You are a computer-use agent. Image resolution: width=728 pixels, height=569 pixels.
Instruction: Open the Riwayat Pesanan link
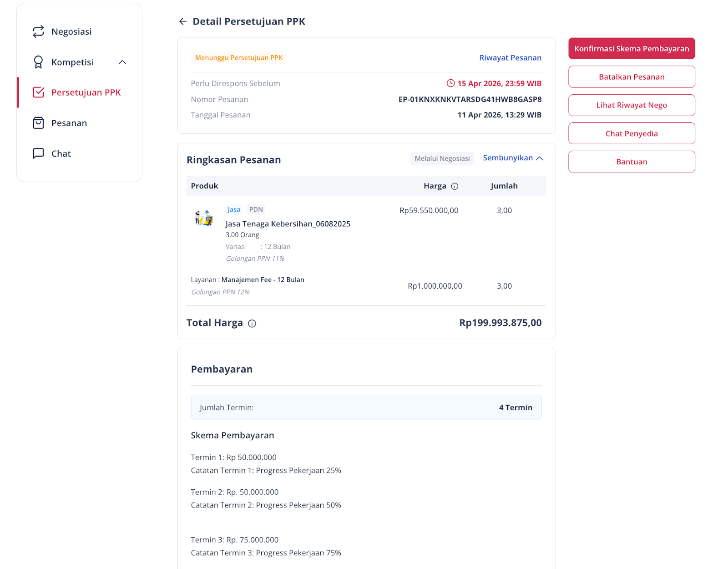tap(511, 58)
